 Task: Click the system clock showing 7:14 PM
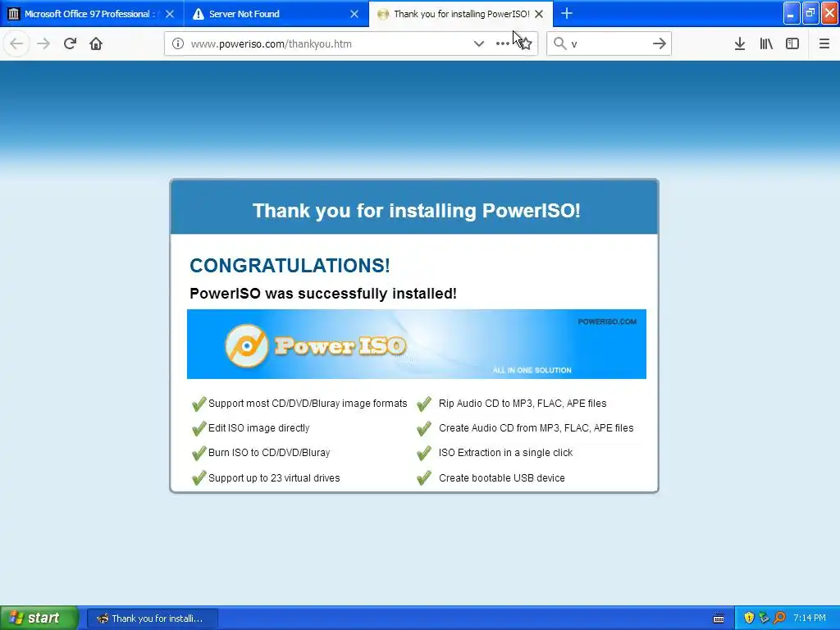click(810, 618)
